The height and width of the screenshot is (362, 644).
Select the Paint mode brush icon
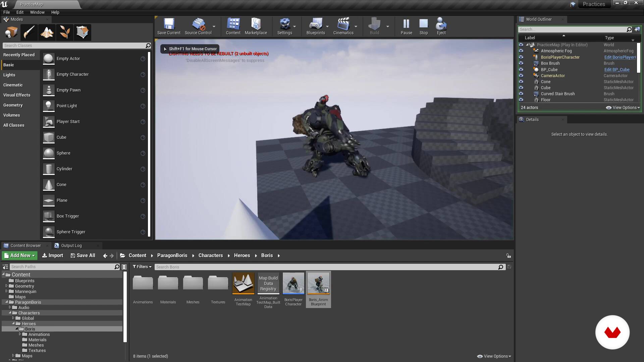[x=29, y=33]
